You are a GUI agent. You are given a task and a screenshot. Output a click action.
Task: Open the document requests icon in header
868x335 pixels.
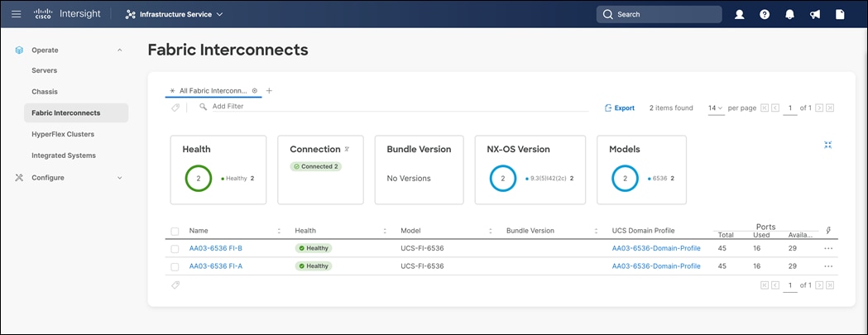(x=840, y=14)
